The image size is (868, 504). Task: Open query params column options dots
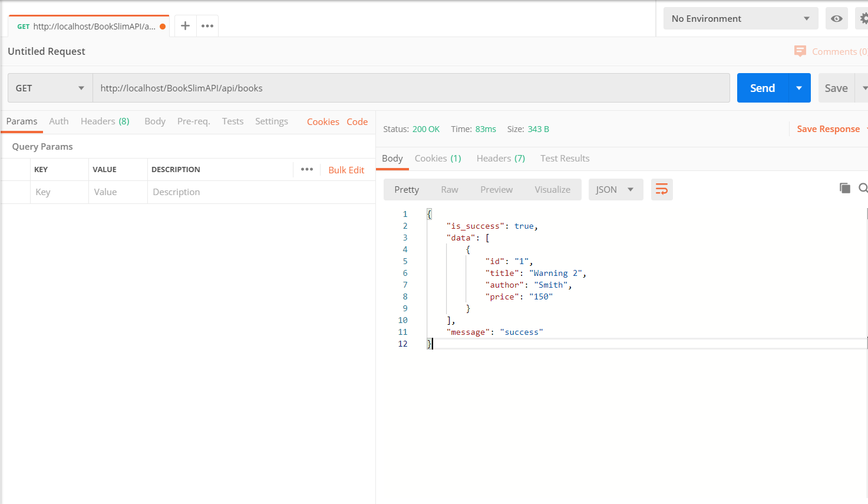307,169
